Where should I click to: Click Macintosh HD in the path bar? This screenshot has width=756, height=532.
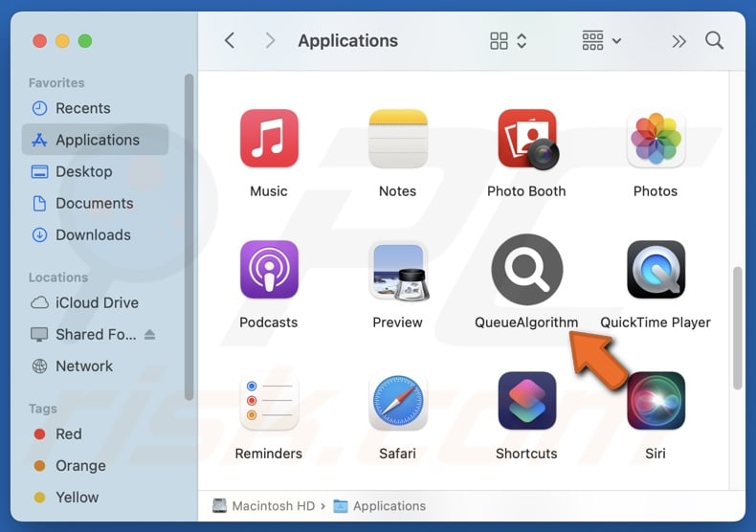[264, 506]
